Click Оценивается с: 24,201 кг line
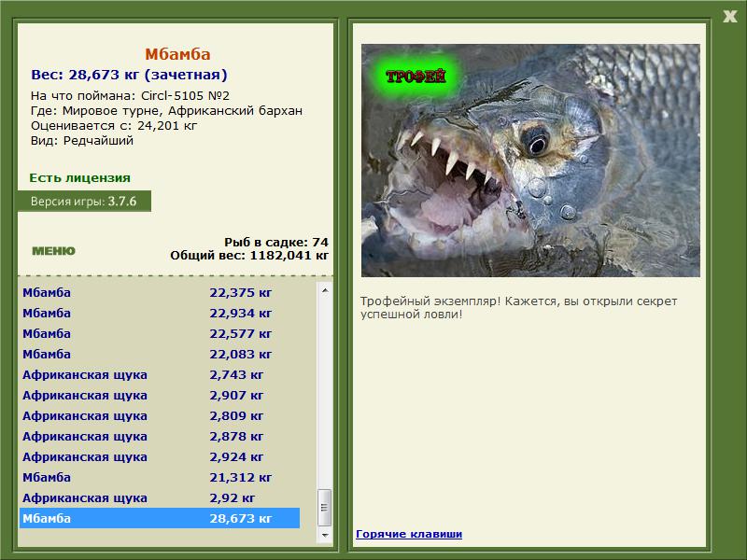747x560 pixels. (x=114, y=126)
